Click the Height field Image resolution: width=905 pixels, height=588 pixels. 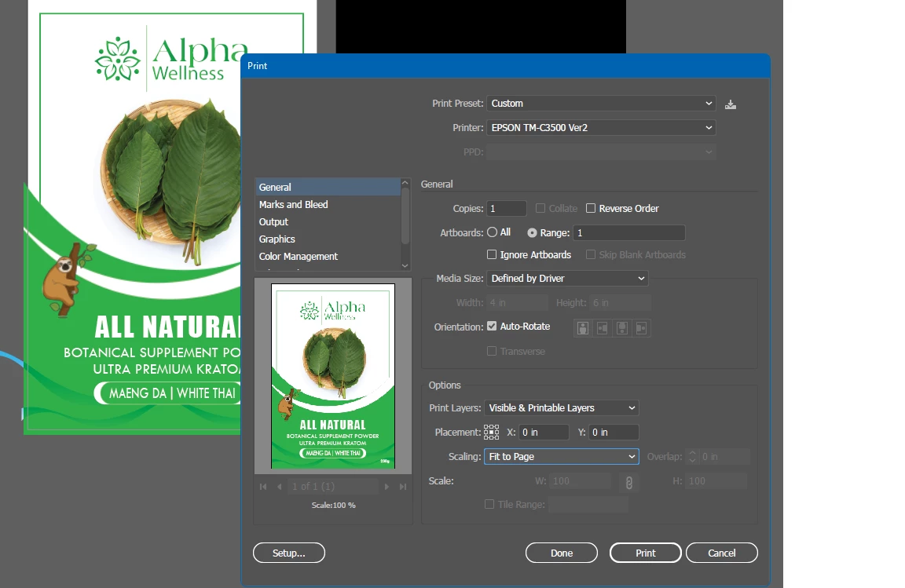(621, 302)
